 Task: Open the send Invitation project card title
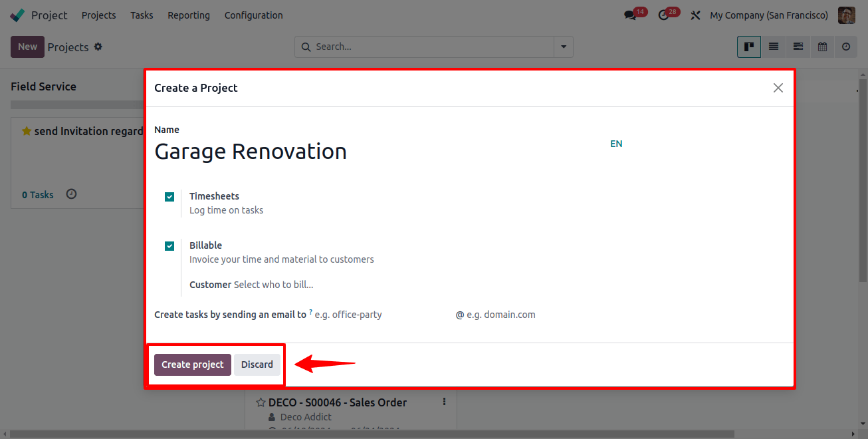pyautogui.click(x=88, y=131)
